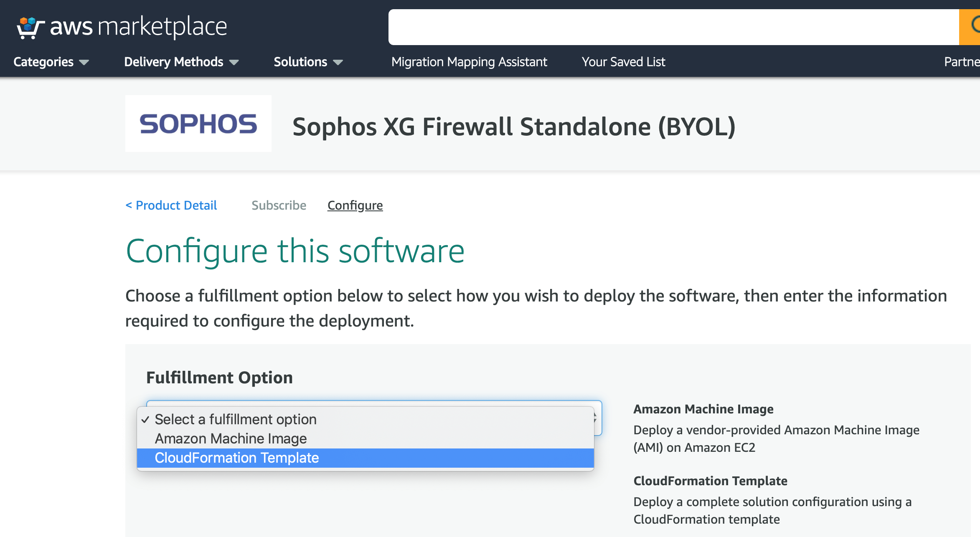Click the bold 'CloudFormation Template' description heading
The height and width of the screenshot is (537, 980).
[710, 481]
